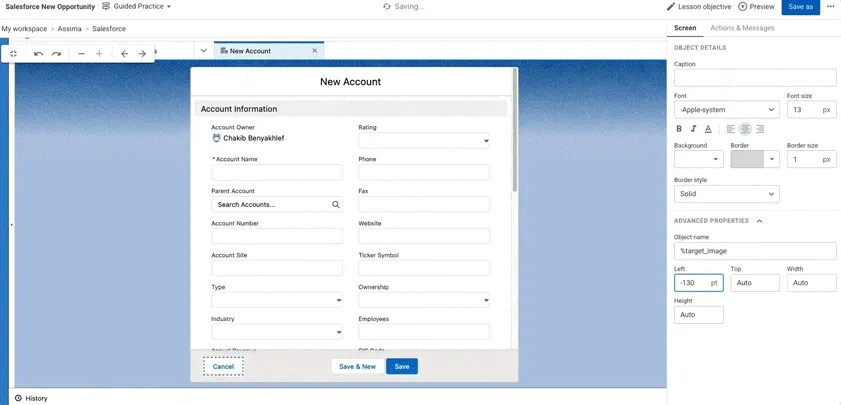Screen dimensions: 841x405
Task: Click the redo arrow in the floating toolbar
Action: [x=57, y=54]
